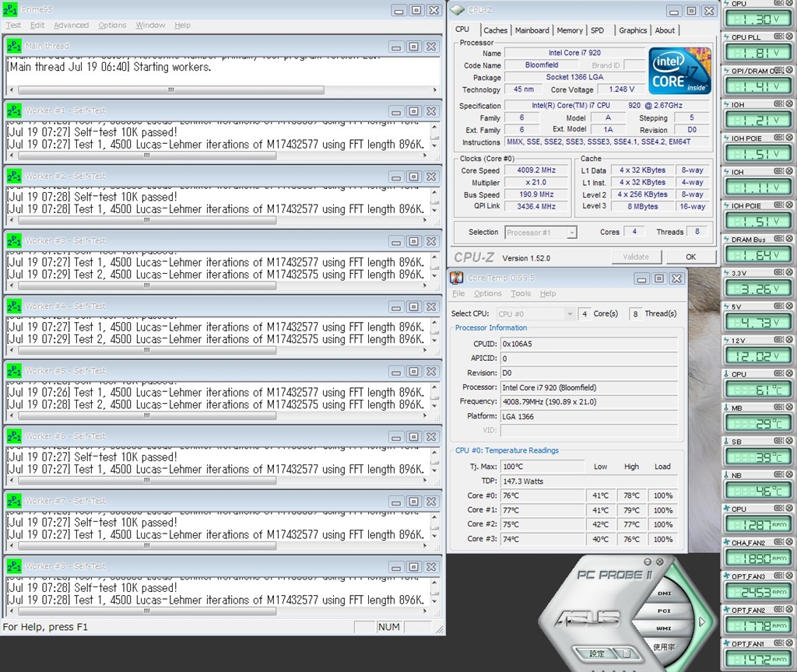Open the Select CPU dropdown in Core Temp
Viewport: 797px width, 672px height.
pyautogui.click(x=569, y=313)
